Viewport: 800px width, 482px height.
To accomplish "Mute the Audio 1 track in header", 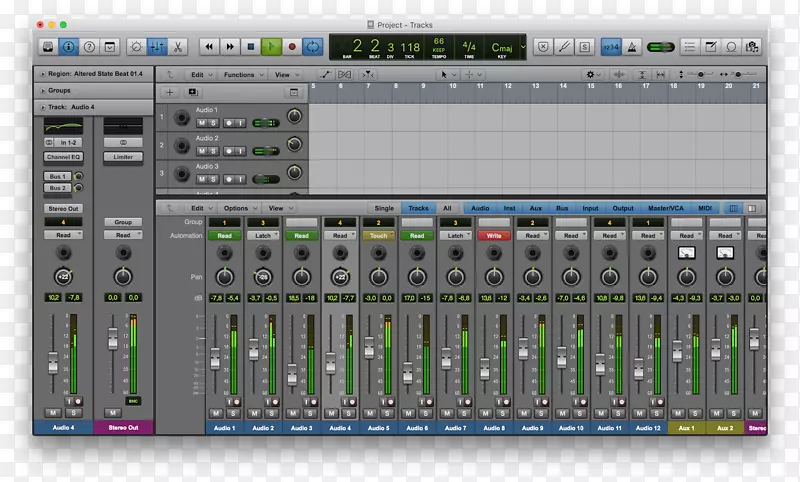I will click(202, 122).
